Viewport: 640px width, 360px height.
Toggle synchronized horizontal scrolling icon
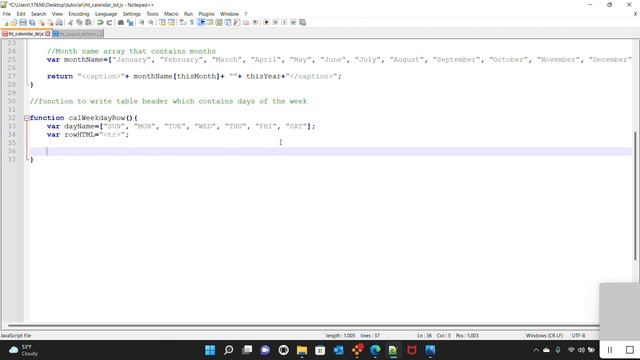point(171,22)
